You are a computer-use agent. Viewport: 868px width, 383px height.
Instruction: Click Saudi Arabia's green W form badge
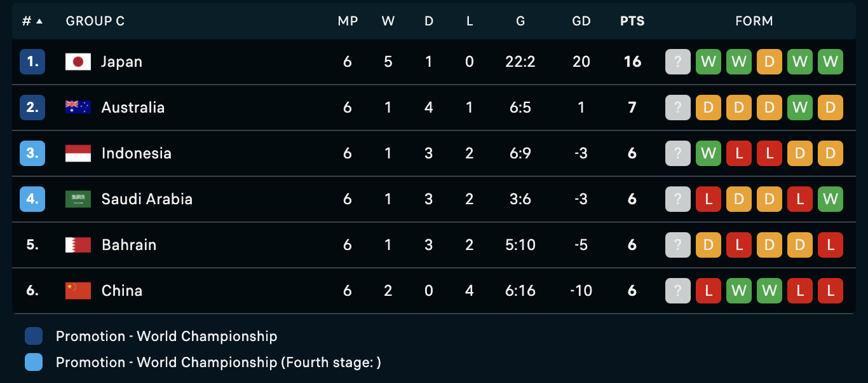pos(831,199)
